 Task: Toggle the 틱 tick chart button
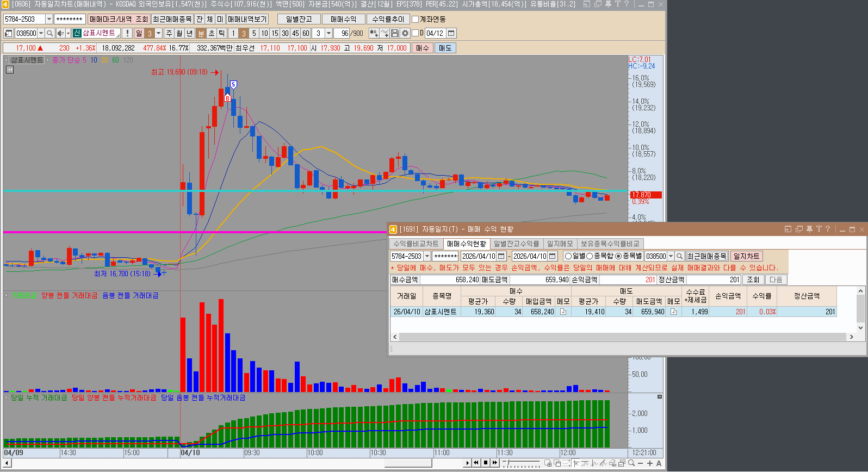point(221,33)
